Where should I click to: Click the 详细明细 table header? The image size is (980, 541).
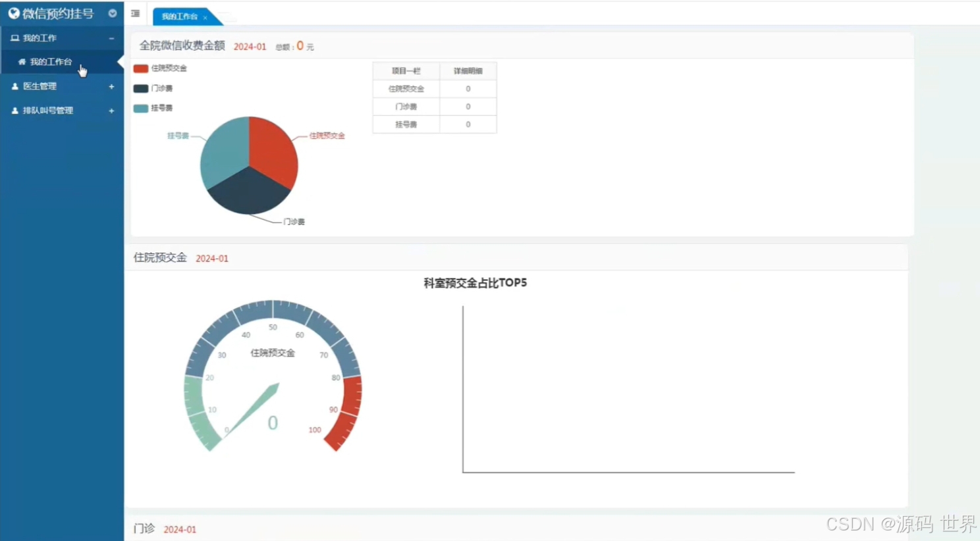[468, 70]
